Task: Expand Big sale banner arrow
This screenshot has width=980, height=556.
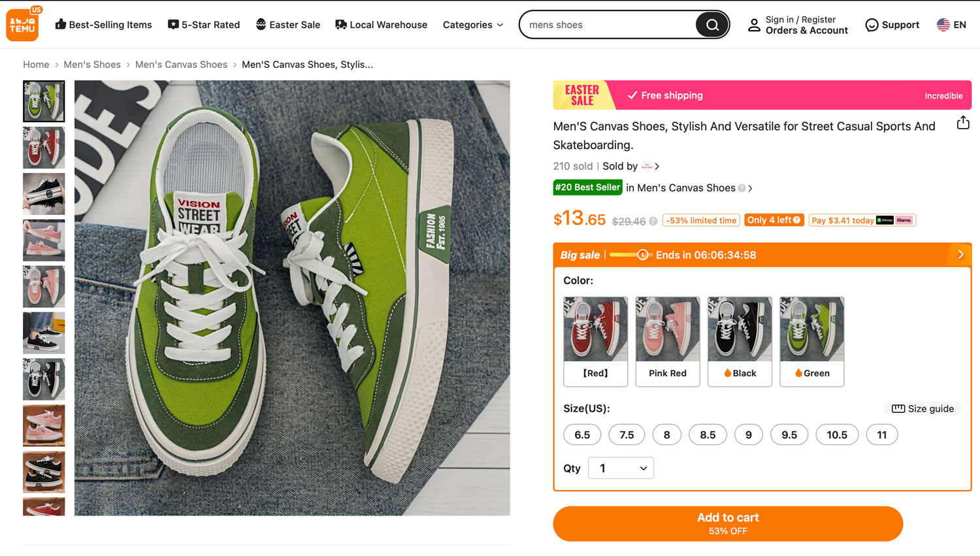Action: point(960,255)
